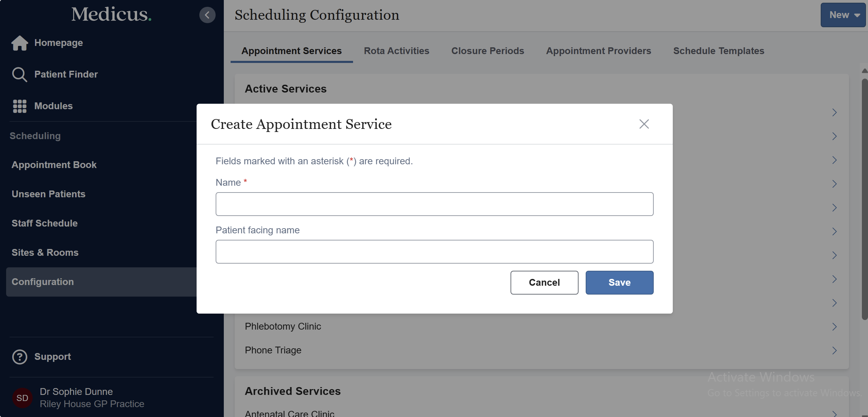868x417 pixels.
Task: Expand the Phone Triage row chevron
Action: 834,350
